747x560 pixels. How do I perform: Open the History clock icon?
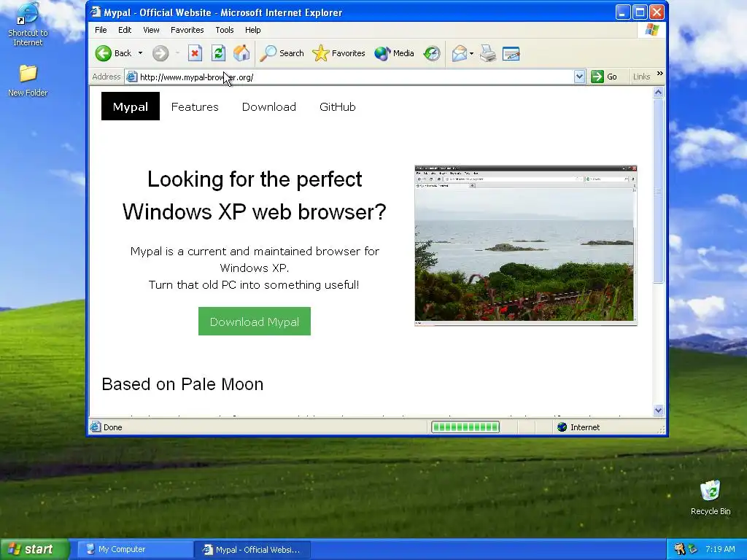(432, 53)
